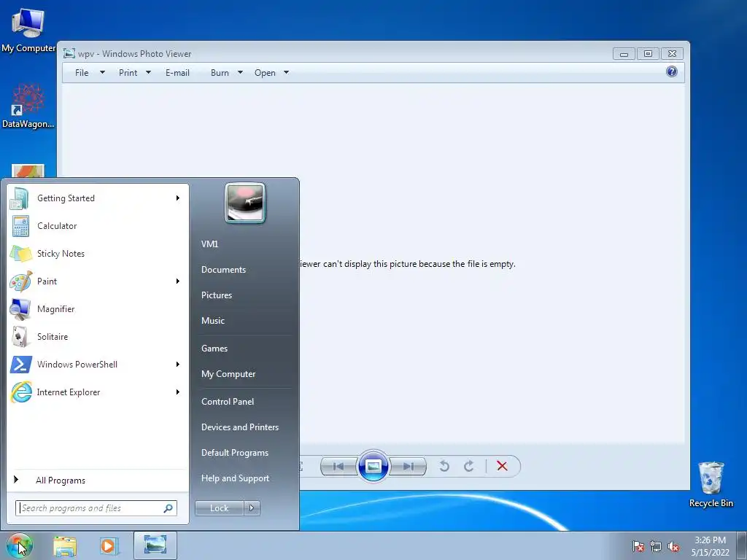Screen dimensions: 747x560
Task: Rotate picture clockwise
Action: tap(469, 466)
